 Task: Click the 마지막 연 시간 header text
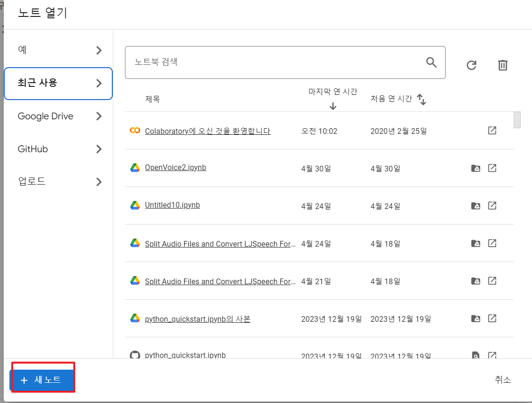(x=333, y=92)
